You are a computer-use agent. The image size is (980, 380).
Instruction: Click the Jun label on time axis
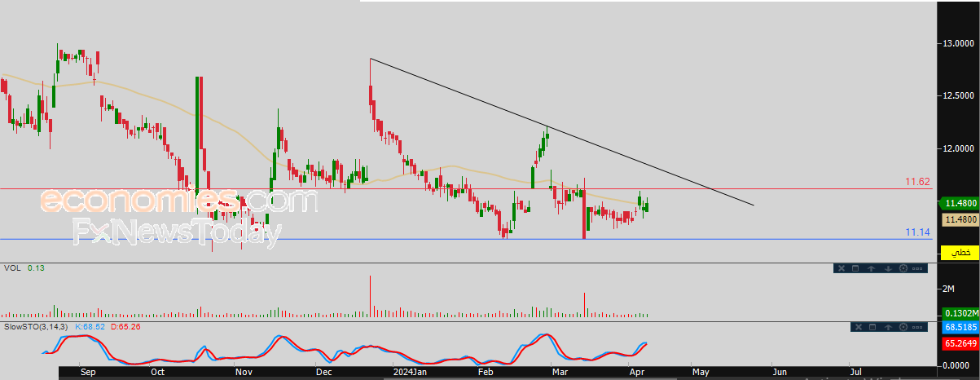[x=779, y=371]
